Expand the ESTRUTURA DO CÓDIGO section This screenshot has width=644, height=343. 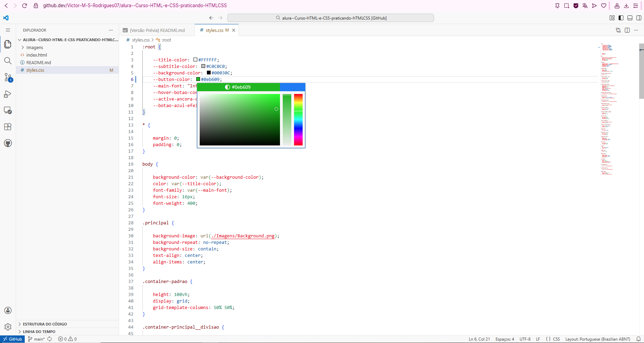(x=45, y=324)
